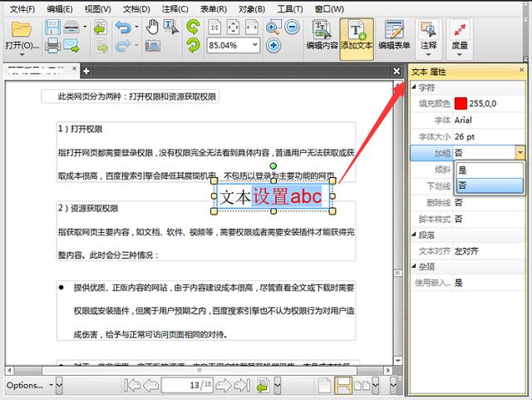Screen dimensions: 532x400
Task: Open the 窗口(W) menu
Action: coord(329,9)
